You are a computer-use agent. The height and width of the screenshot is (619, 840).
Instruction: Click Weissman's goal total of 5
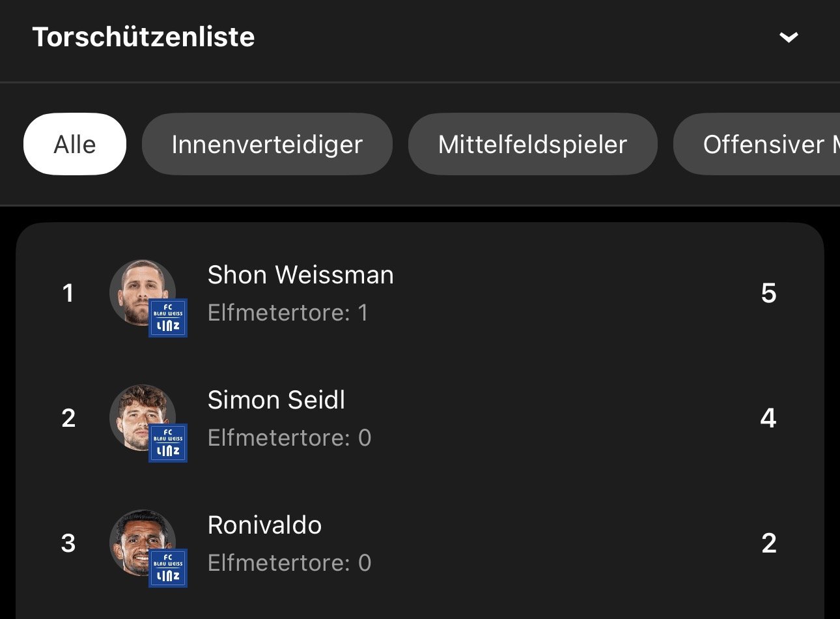click(768, 293)
